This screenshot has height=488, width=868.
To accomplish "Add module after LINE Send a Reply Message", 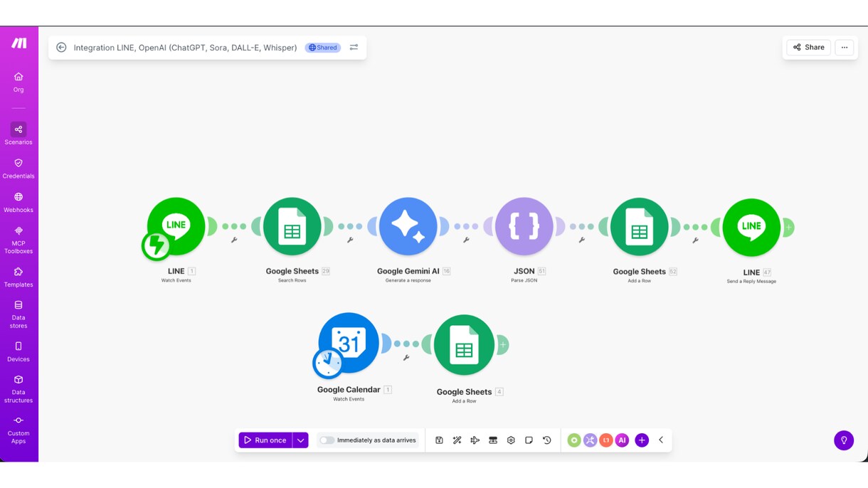I will pyautogui.click(x=788, y=228).
